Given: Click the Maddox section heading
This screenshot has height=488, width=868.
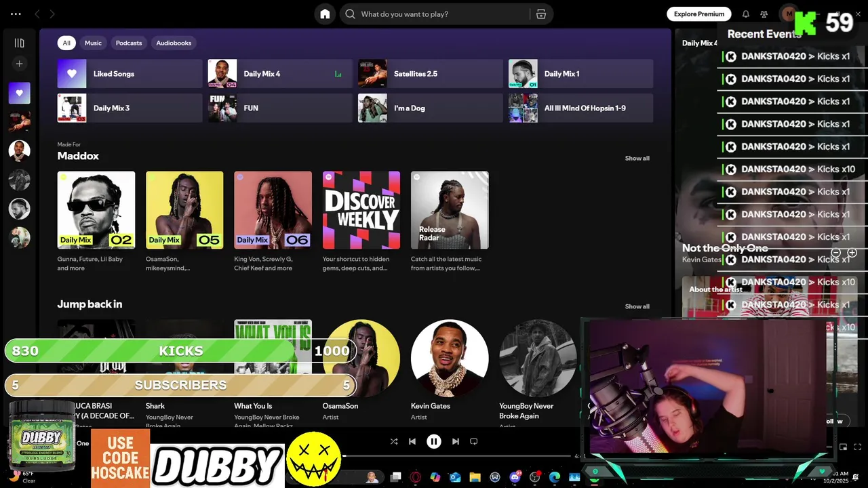Looking at the screenshot, I should point(78,156).
